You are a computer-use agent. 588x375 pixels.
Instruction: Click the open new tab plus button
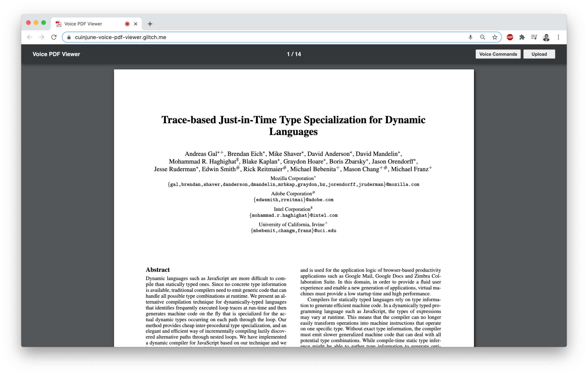[150, 24]
